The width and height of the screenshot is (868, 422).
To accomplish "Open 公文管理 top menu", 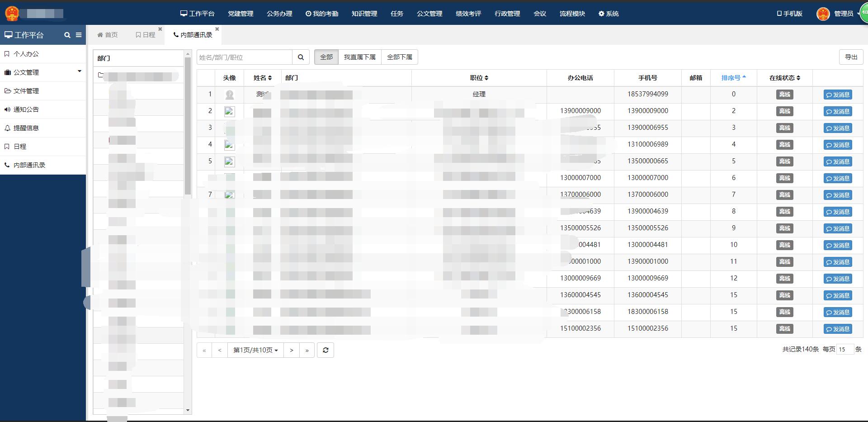I will click(x=429, y=14).
